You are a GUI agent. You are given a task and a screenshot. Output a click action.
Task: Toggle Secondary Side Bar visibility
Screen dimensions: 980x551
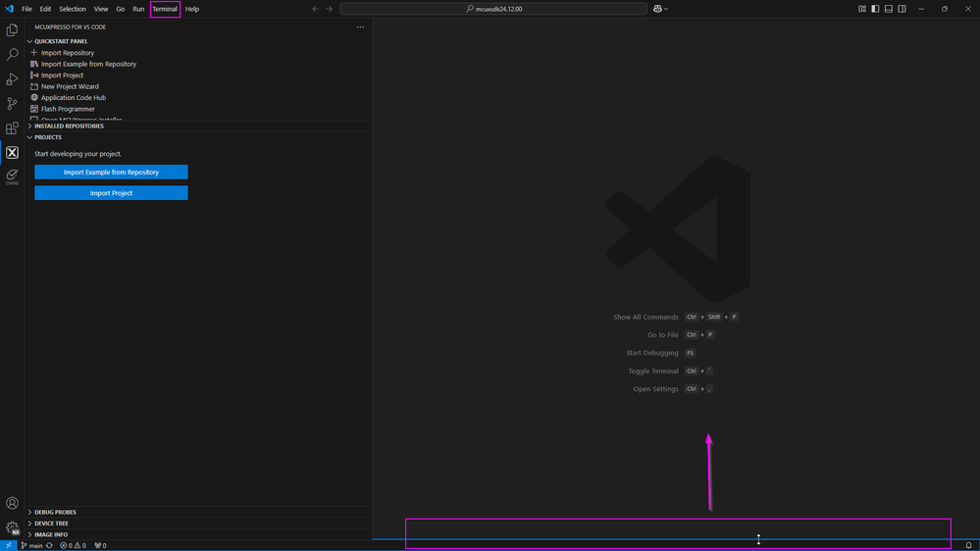coord(902,9)
